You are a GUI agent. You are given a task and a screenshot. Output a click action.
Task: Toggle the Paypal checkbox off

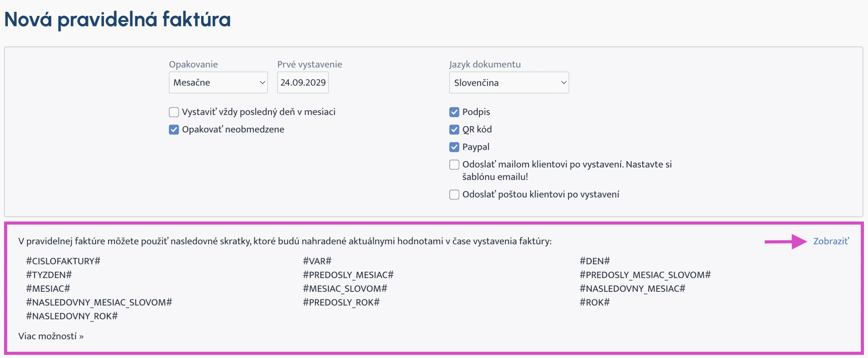pyautogui.click(x=454, y=147)
